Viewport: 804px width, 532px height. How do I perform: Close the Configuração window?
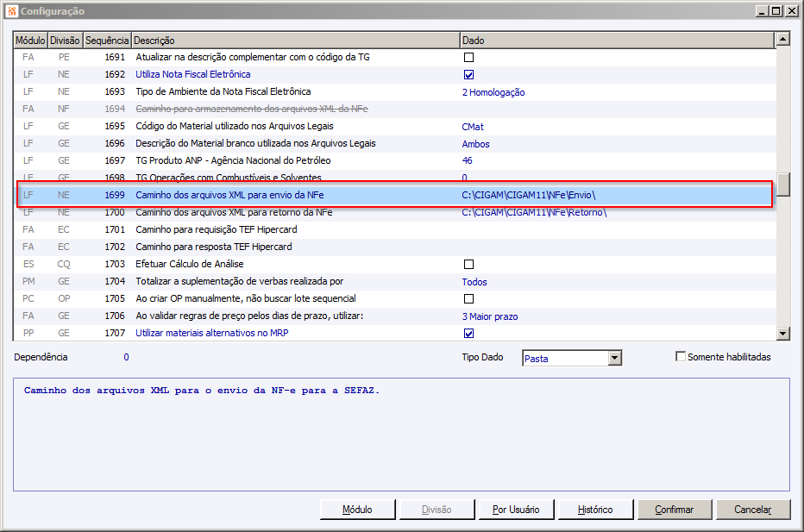click(x=791, y=10)
